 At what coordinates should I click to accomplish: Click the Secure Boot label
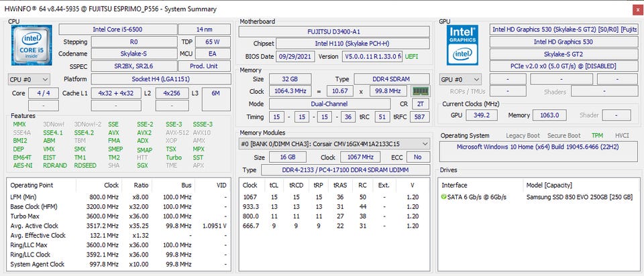click(565, 135)
